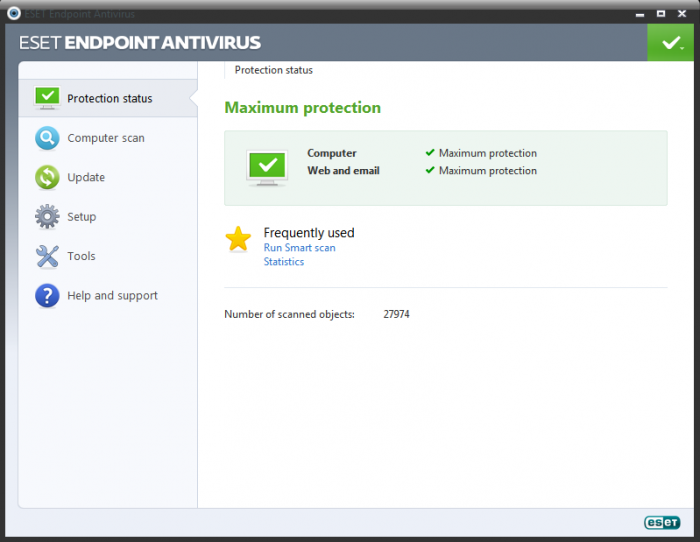Image resolution: width=700 pixels, height=542 pixels.
Task: Click the yellow Frequently used star
Action: click(x=238, y=238)
